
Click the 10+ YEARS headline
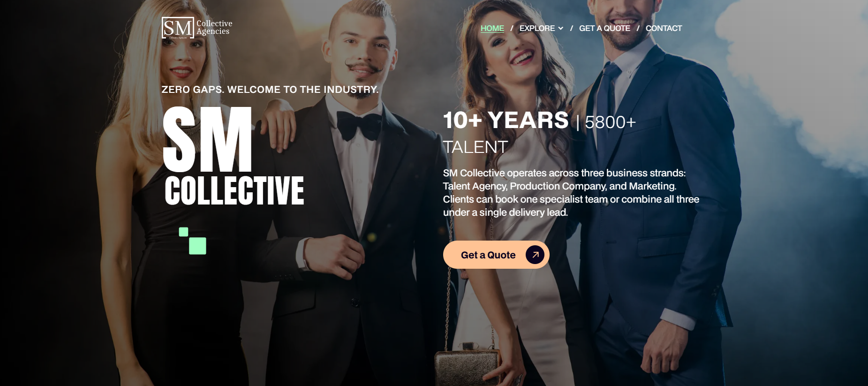[506, 120]
